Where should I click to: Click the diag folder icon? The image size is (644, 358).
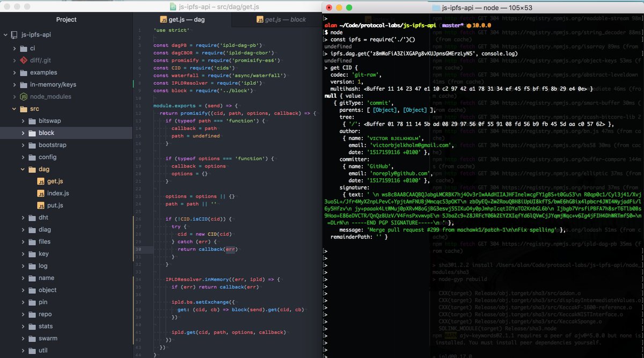click(32, 230)
